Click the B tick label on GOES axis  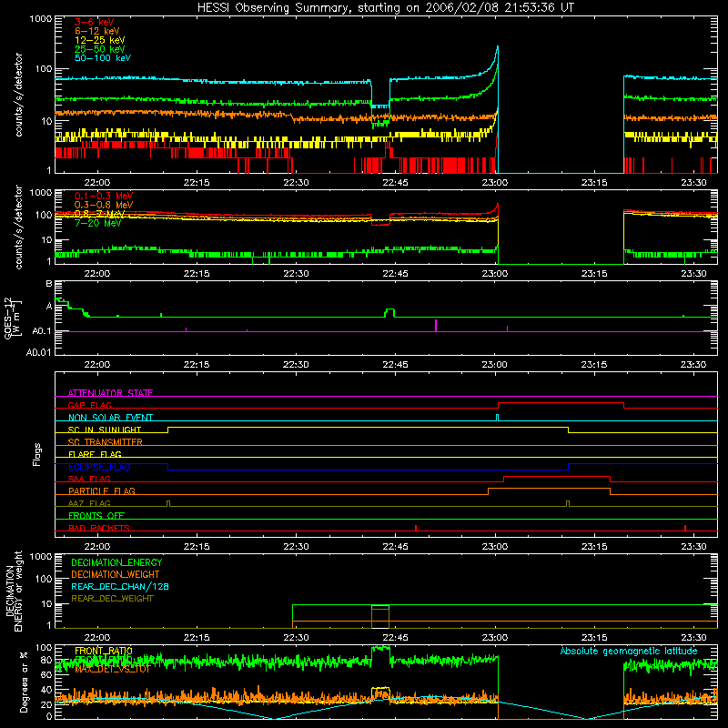click(49, 284)
